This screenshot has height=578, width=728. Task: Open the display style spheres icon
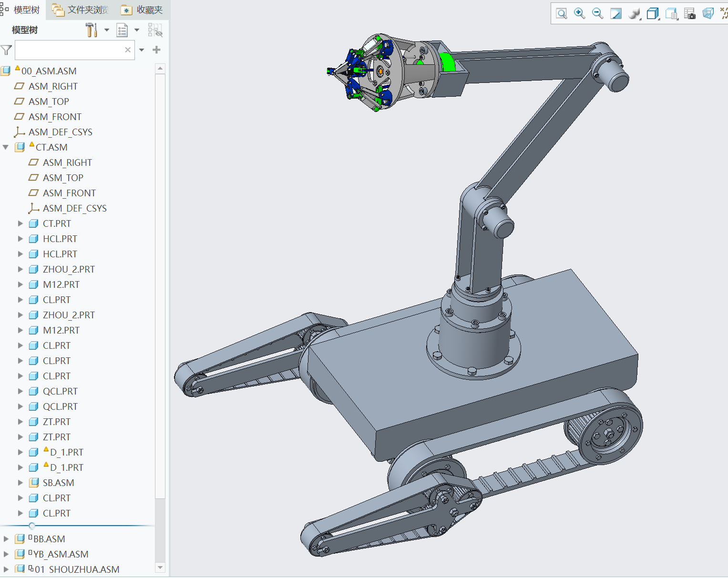pyautogui.click(x=634, y=13)
